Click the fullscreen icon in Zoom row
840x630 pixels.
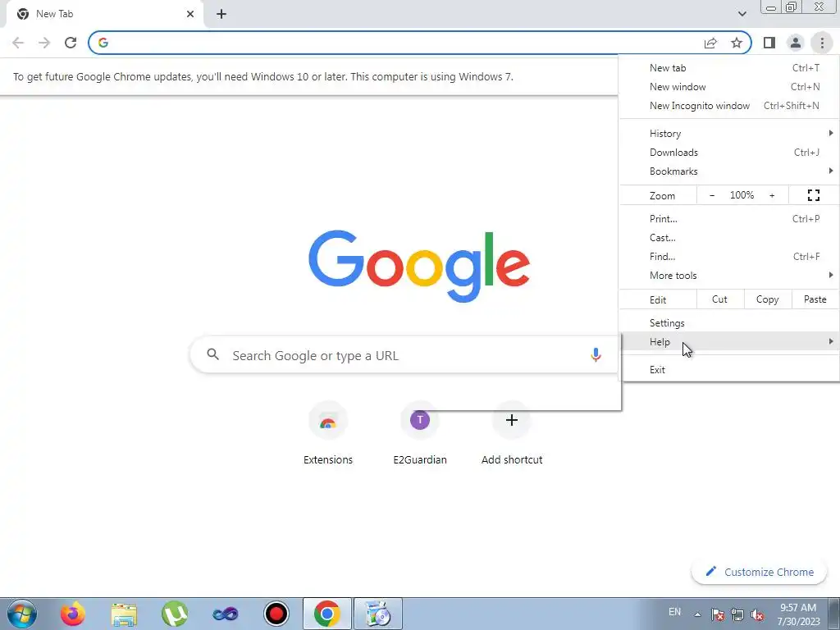pyautogui.click(x=813, y=195)
